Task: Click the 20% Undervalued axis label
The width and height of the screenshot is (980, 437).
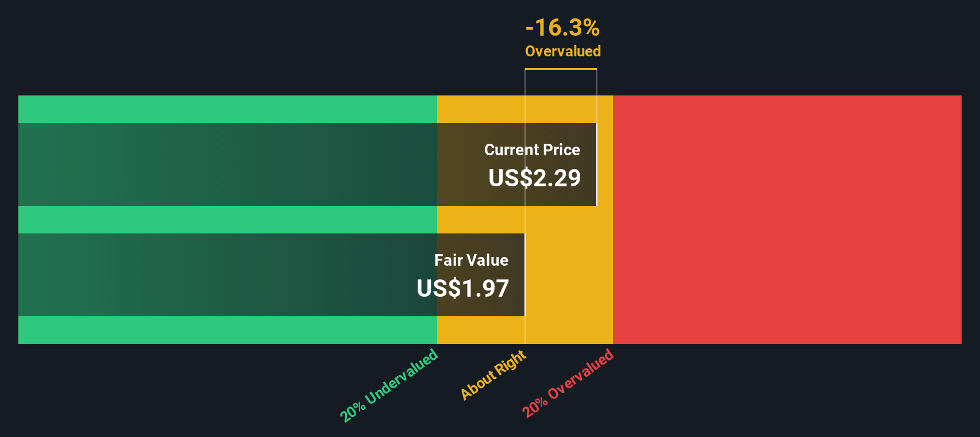Action: point(389,385)
